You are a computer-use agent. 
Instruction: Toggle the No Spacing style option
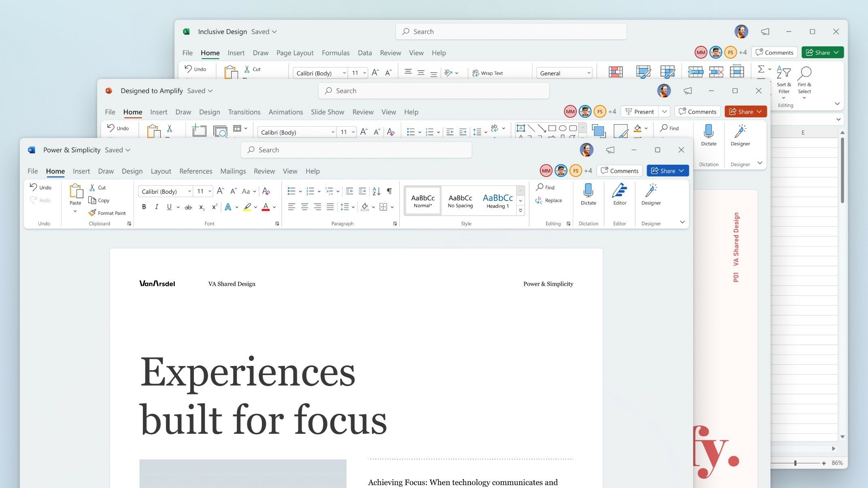click(x=459, y=199)
